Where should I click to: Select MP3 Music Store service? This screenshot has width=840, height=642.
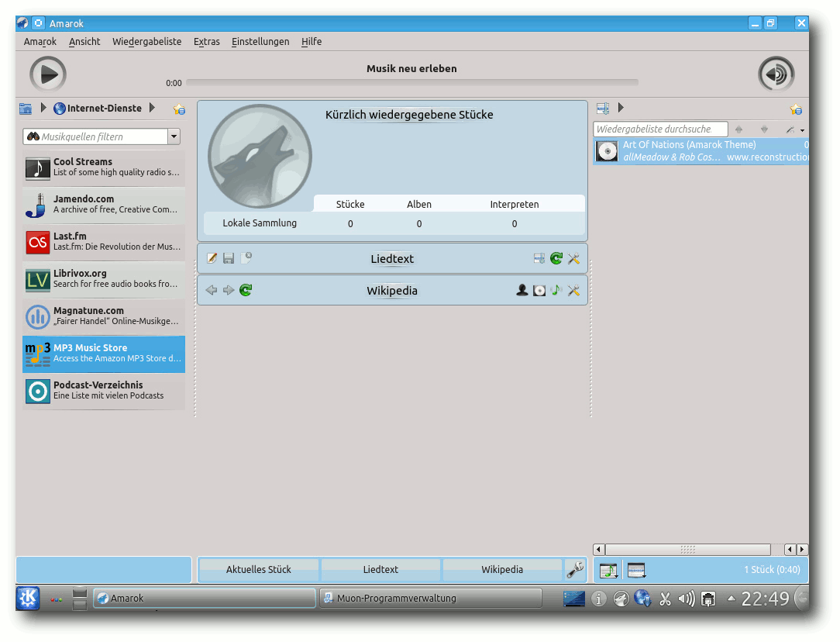pos(103,354)
